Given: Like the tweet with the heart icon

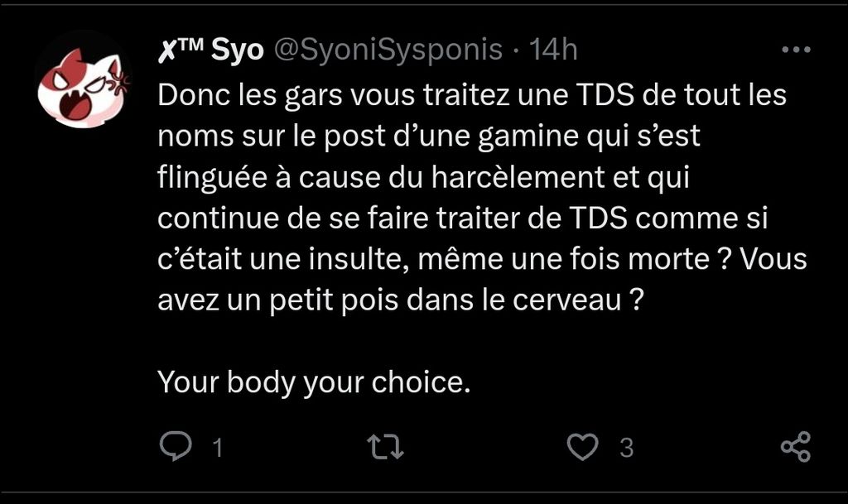Looking at the screenshot, I should click(x=582, y=447).
